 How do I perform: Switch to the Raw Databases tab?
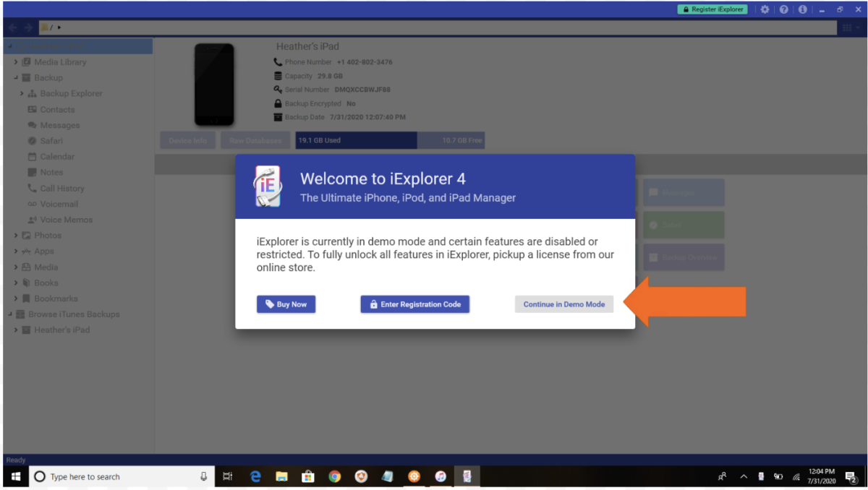click(255, 140)
